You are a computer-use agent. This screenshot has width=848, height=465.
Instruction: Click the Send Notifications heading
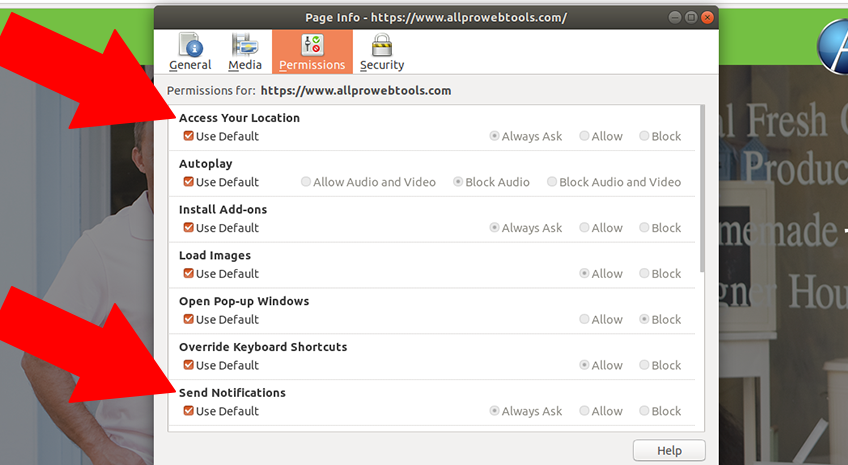(232, 393)
